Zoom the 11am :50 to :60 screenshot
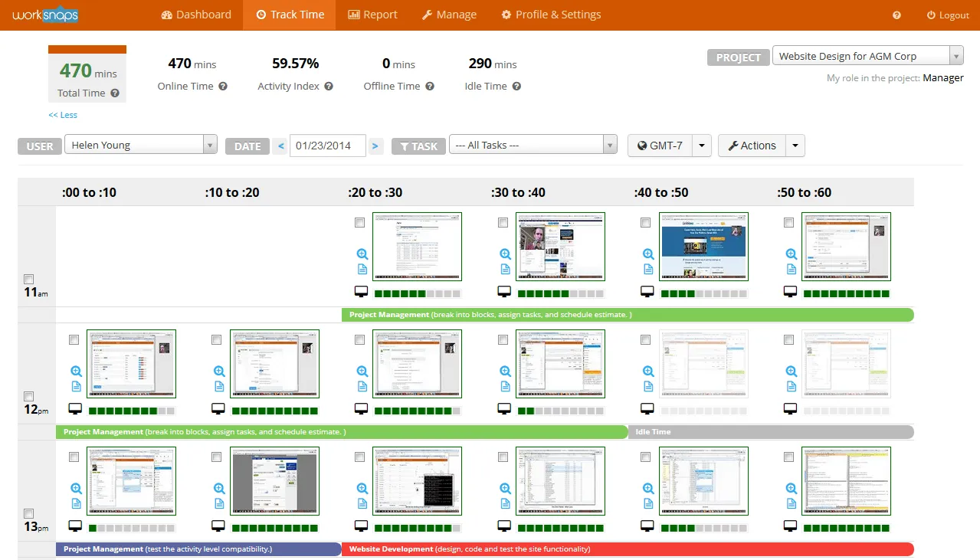This screenshot has width=980, height=560. [791, 254]
